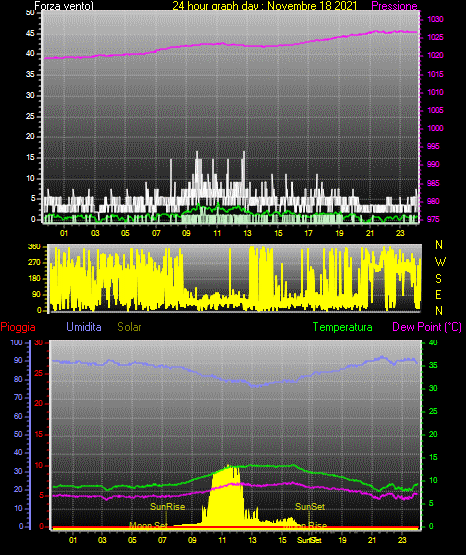Image resolution: width=466 pixels, height=555 pixels.
Task: Select the '24 hour graph day : Novembre 18 2021' heading
Action: pos(265,6)
